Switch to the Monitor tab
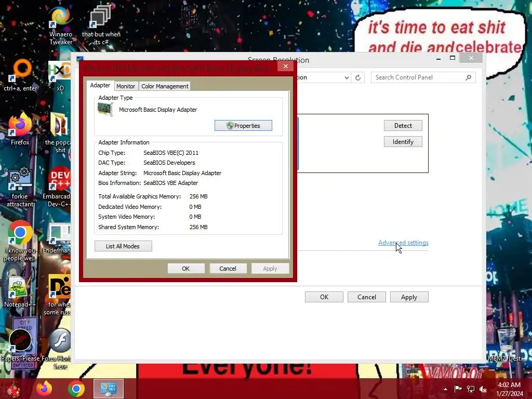The height and width of the screenshot is (399, 532). 126,86
